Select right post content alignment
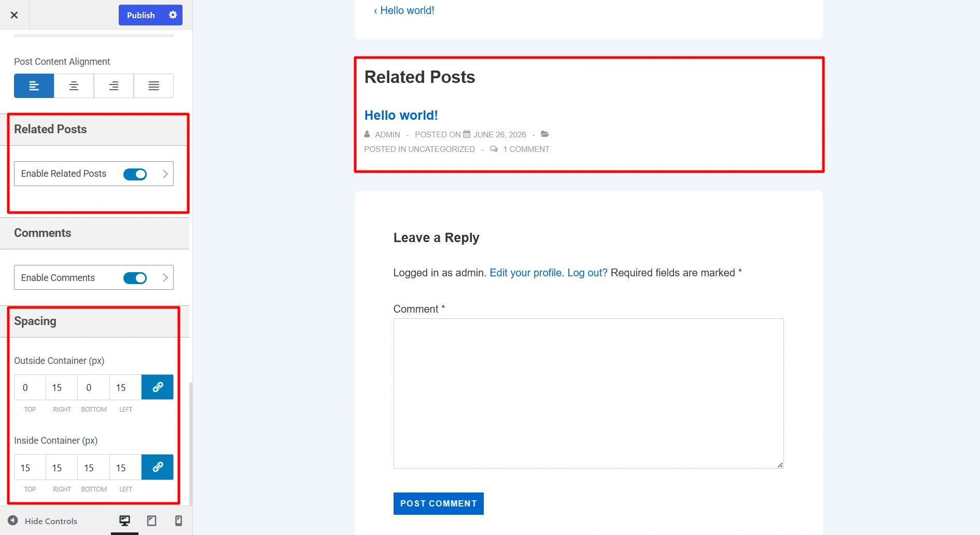The width and height of the screenshot is (980, 535). [114, 86]
